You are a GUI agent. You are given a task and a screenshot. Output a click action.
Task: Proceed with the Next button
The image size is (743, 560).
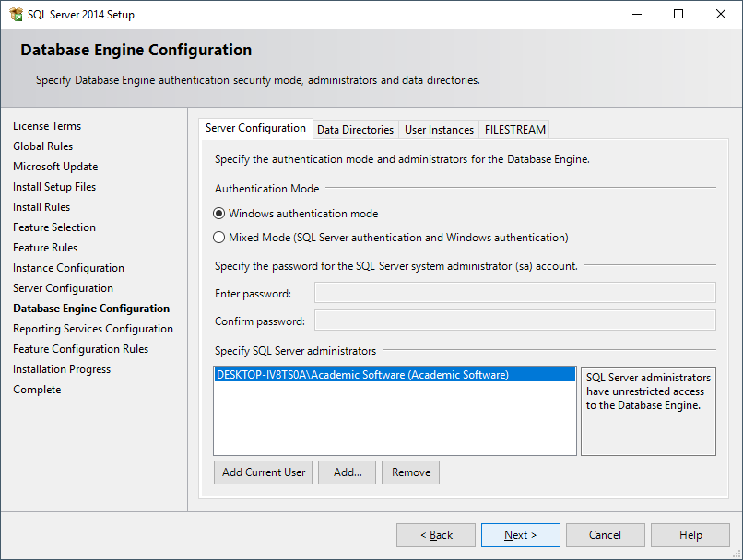coord(521,535)
